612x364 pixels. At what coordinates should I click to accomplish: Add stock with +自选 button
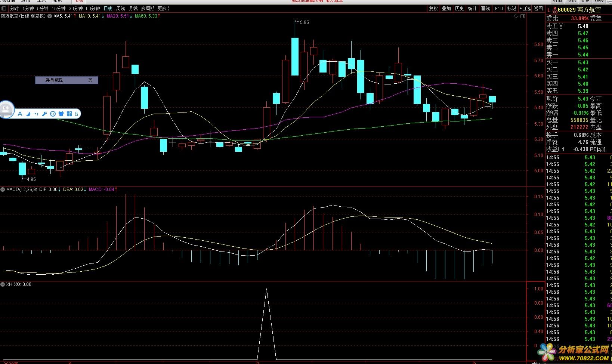pyautogui.click(x=525, y=8)
